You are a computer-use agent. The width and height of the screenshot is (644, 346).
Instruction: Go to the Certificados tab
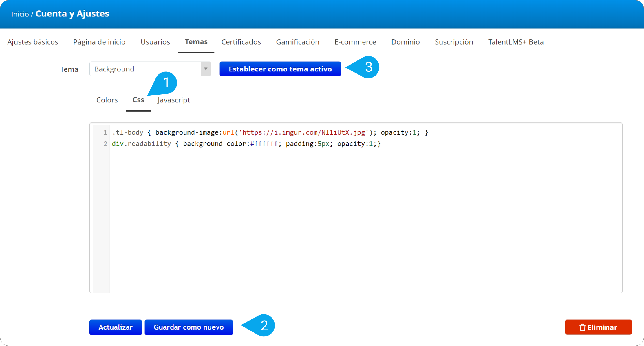pos(241,42)
